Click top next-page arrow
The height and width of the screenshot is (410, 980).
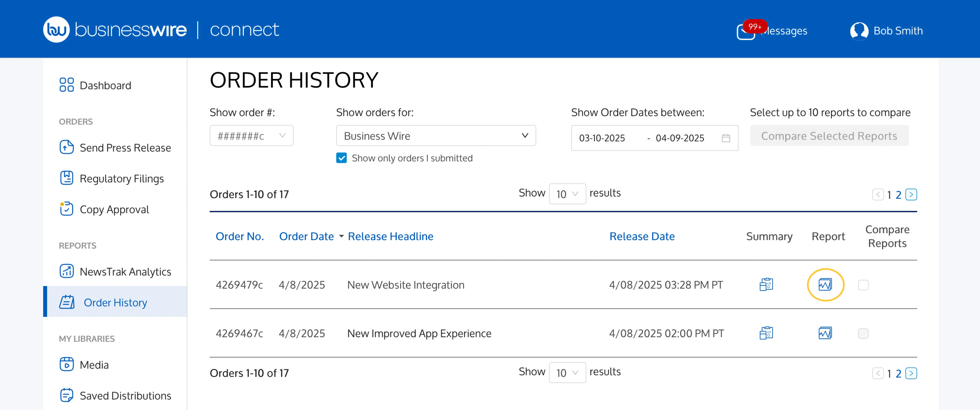[x=911, y=195]
